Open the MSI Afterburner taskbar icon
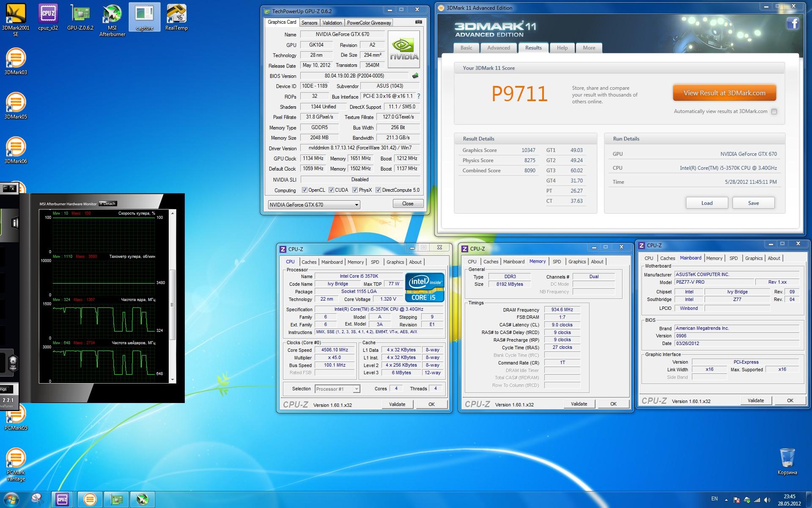Viewport: 812px width, 508px height. (143, 500)
